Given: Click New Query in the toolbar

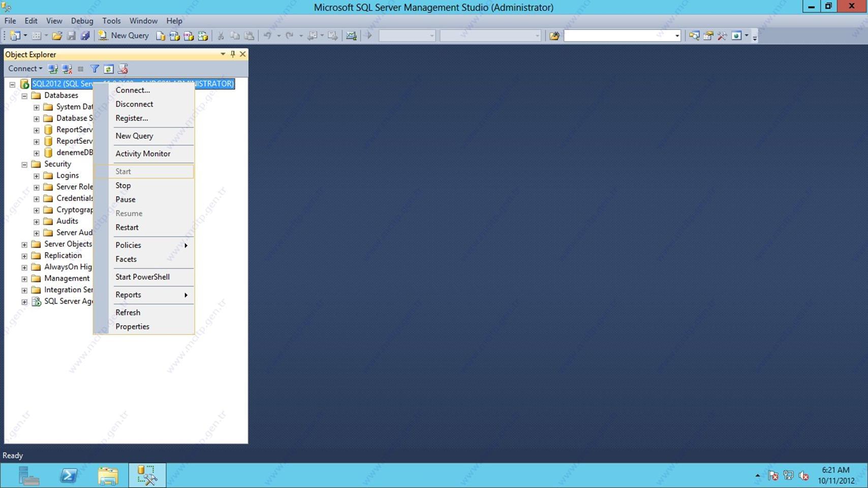Looking at the screenshot, I should [123, 36].
